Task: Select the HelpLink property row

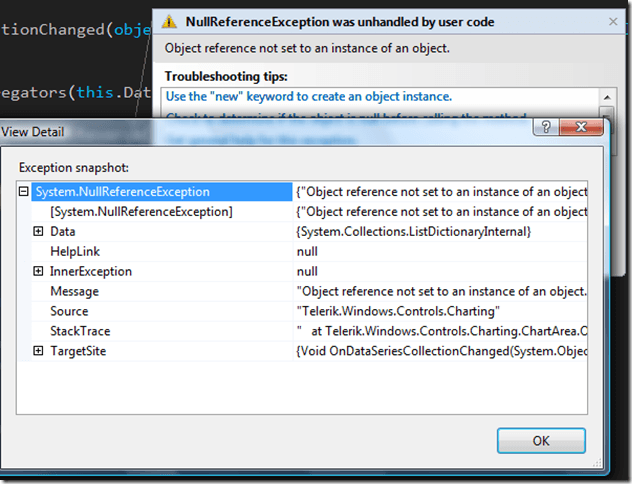Action: [75, 251]
